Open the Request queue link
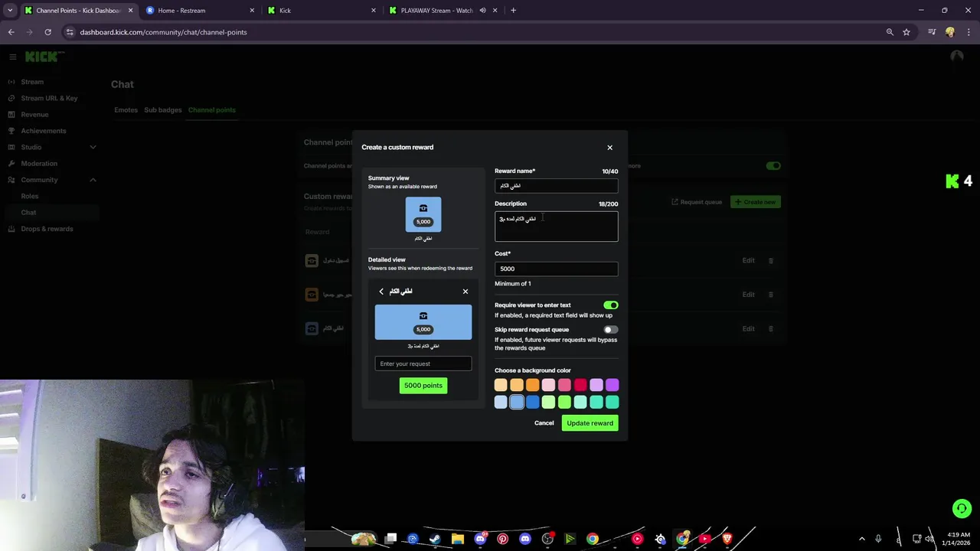980x551 pixels. pyautogui.click(x=697, y=202)
